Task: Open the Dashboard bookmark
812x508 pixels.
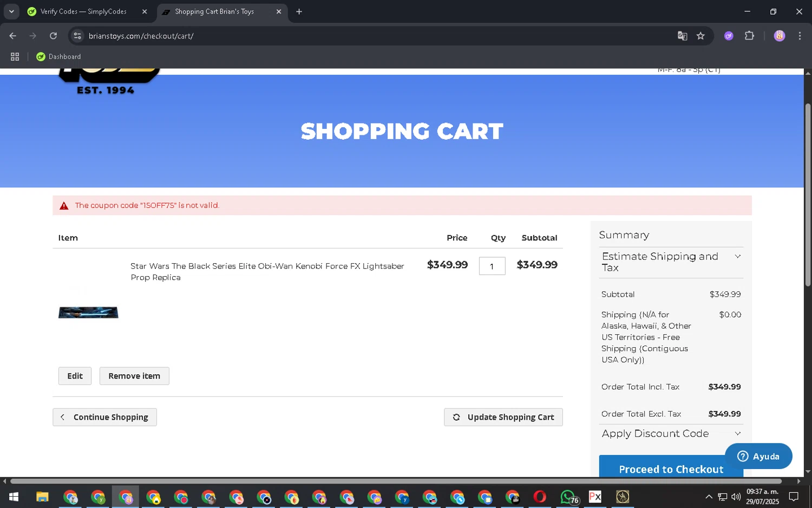Action: 58,56
